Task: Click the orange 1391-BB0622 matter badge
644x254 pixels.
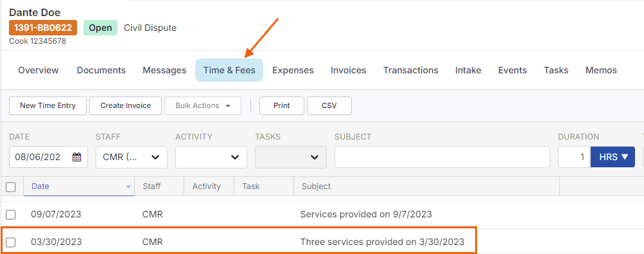Action: point(43,28)
